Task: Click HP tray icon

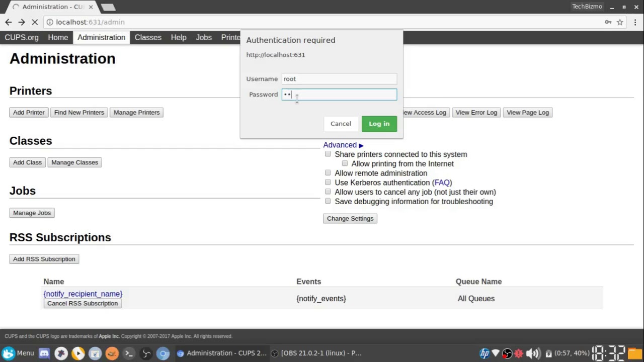Action: point(485,353)
